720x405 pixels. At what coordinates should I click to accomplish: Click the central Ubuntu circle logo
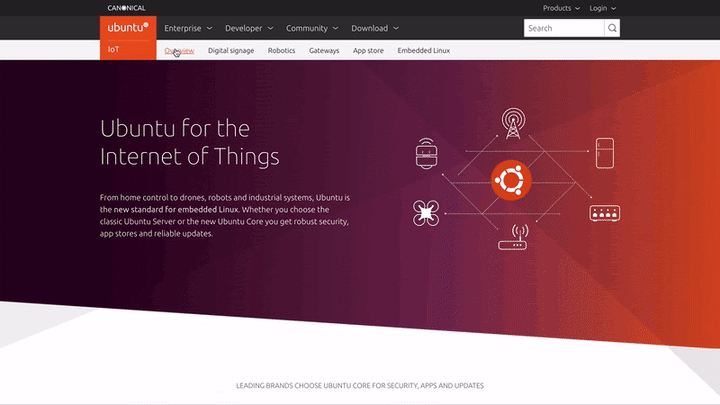coord(511,180)
